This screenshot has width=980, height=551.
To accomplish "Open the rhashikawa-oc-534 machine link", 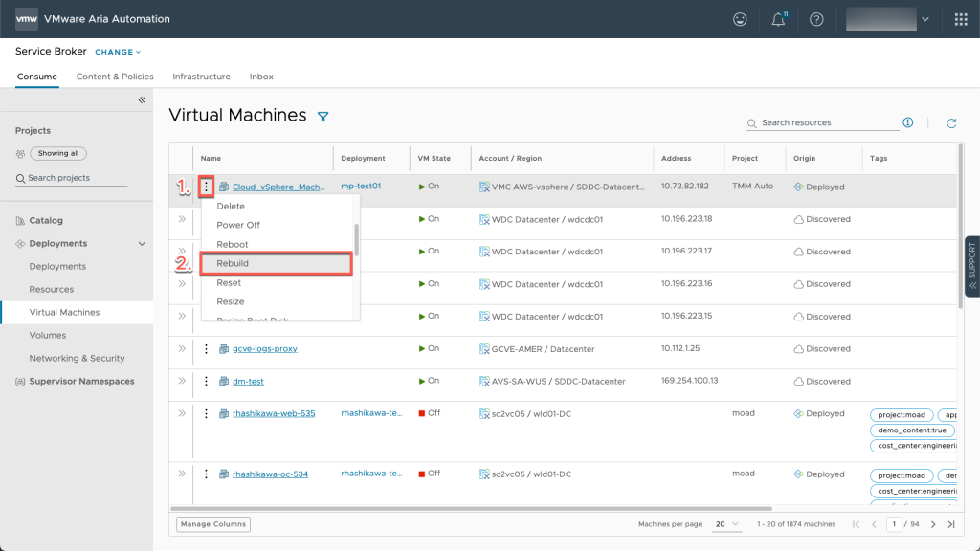I will tap(270, 474).
